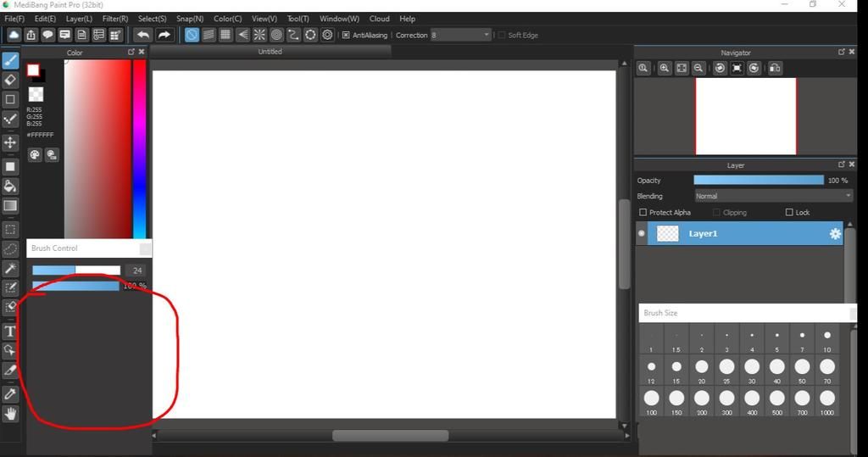Enable vanishing point snap
The image size is (868, 457).
coord(242,35)
